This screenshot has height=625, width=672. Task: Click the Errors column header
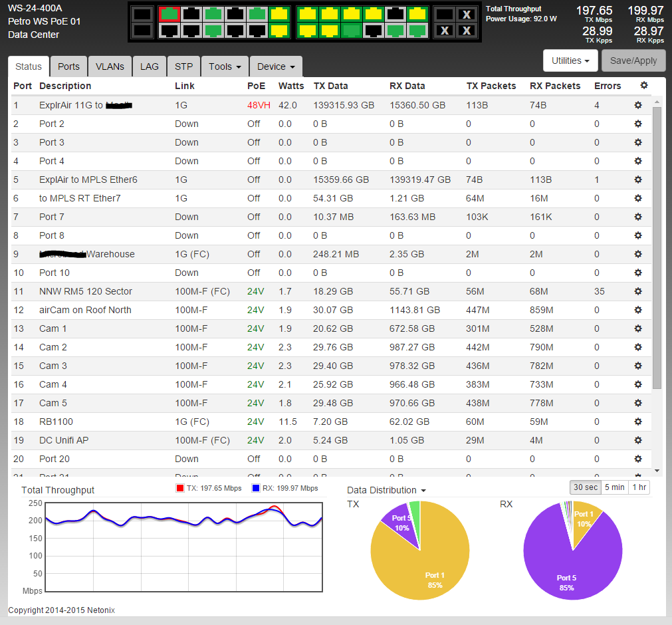tap(608, 86)
